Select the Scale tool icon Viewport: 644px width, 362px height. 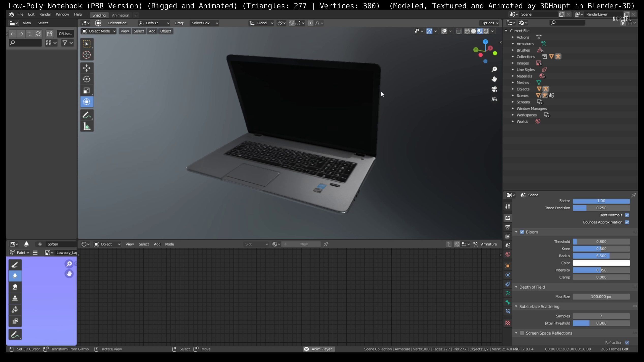coord(86,90)
